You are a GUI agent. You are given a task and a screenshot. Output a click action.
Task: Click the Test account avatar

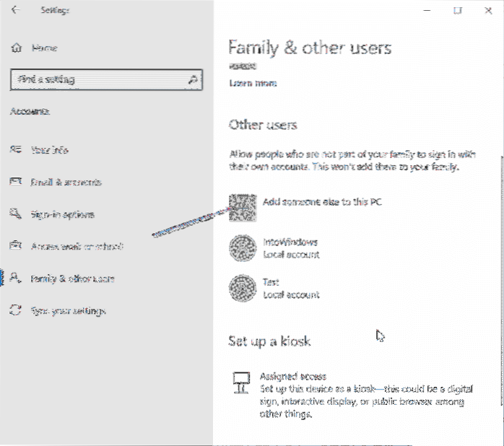(242, 289)
